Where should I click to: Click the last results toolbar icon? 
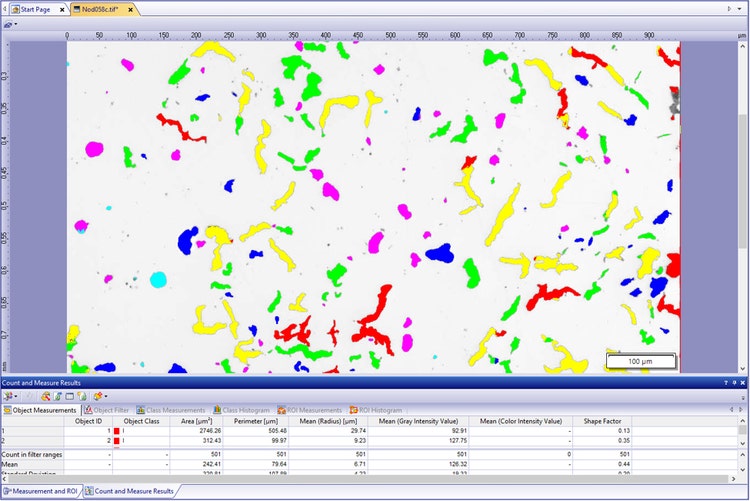point(99,396)
